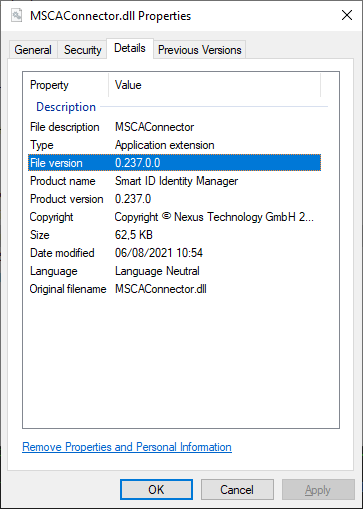The image size is (363, 509).
Task: Select the Date modified row label
Action: tap(62, 253)
